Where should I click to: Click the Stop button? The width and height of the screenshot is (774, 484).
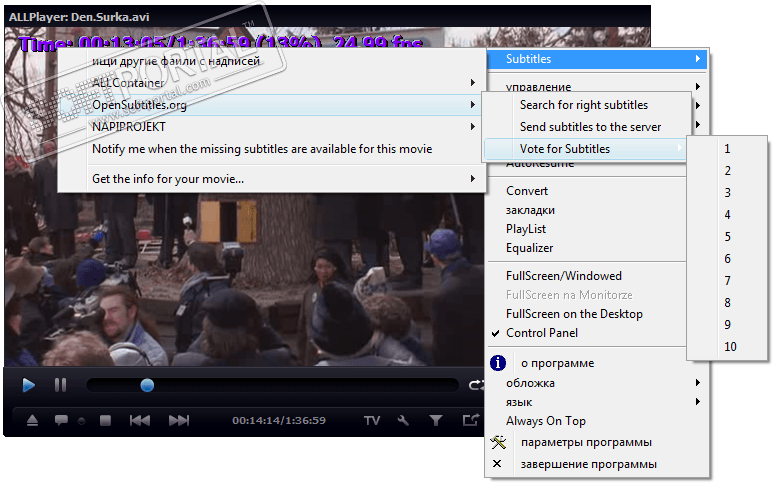(x=105, y=420)
